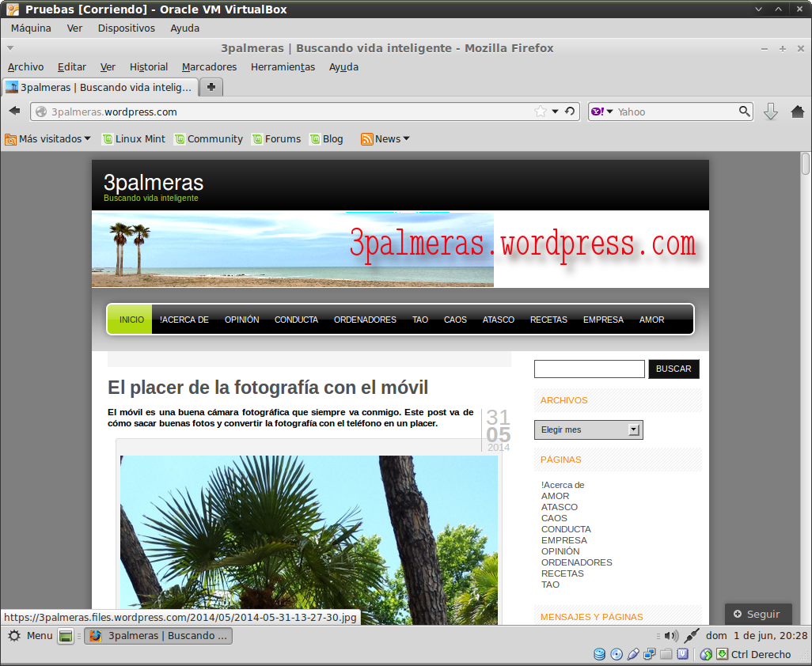Screen dimensions: 812x666
Task: Expand the Más visitados bookmarks folder
Action: tap(47, 139)
